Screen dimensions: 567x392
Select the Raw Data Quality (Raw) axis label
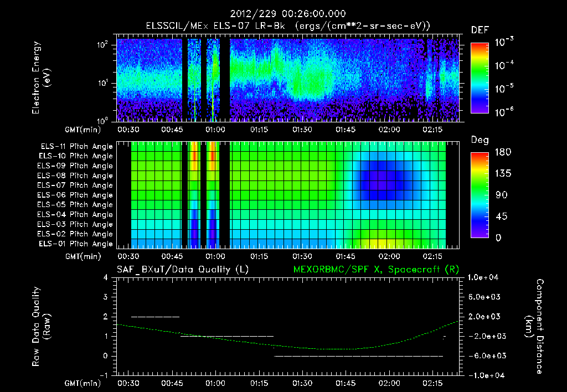(x=41, y=327)
